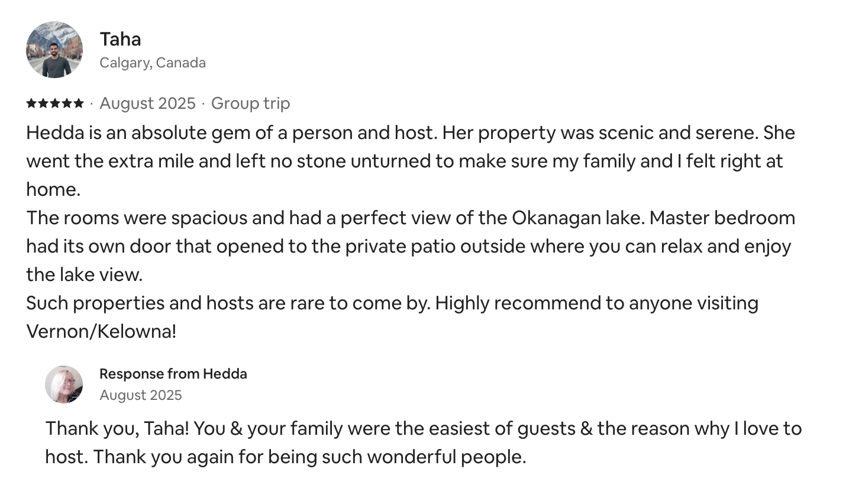The height and width of the screenshot is (504, 846).
Task: Click the word 'Vernon/Kelowna!' in the review
Action: (x=101, y=331)
